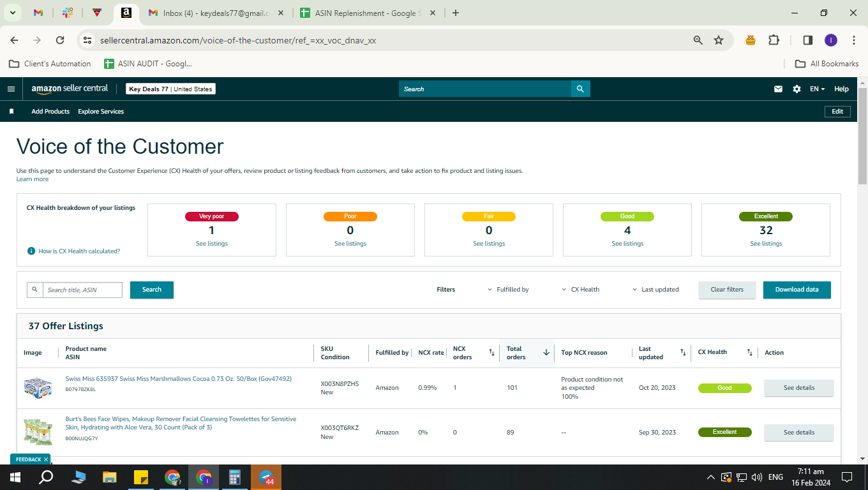Screen dimensions: 868x490
Task: Click the Learn more link
Action: pyautogui.click(x=33, y=179)
